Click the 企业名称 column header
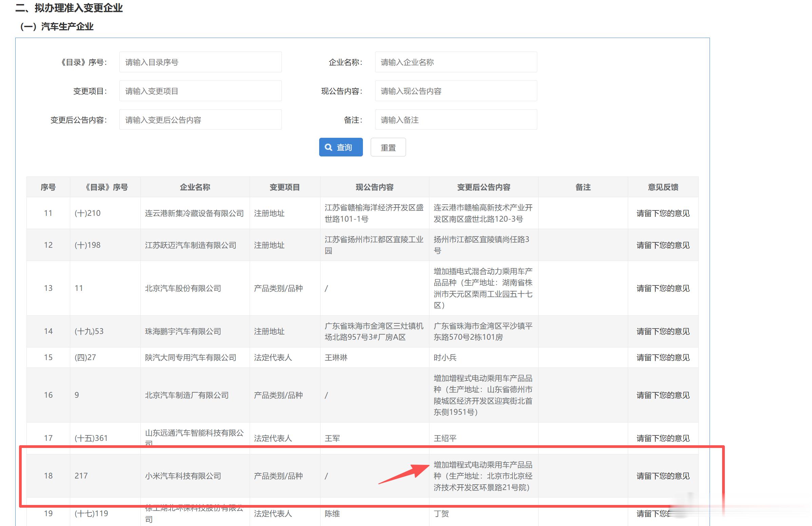812x526 pixels. [195, 187]
